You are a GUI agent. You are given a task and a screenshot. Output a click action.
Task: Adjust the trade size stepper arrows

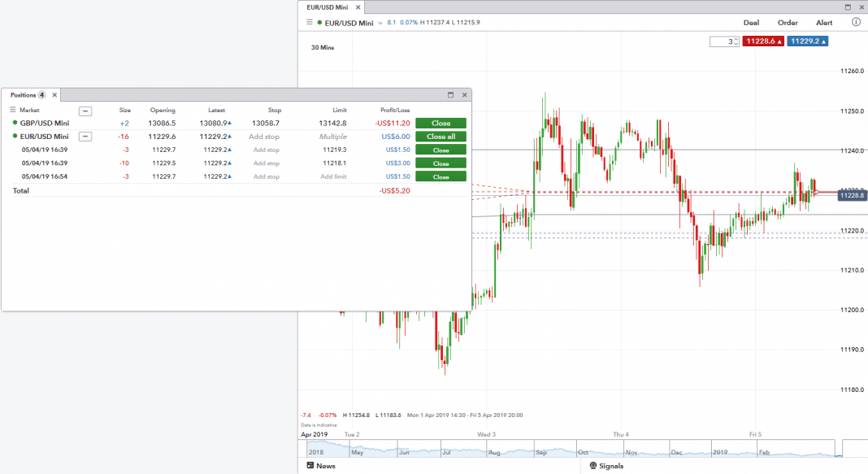click(x=736, y=41)
